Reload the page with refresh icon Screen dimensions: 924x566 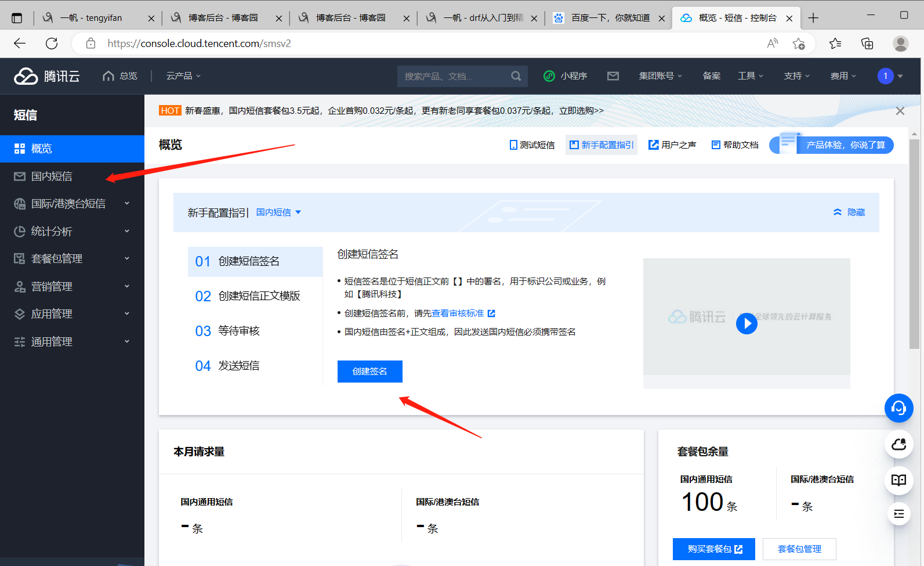(x=52, y=44)
